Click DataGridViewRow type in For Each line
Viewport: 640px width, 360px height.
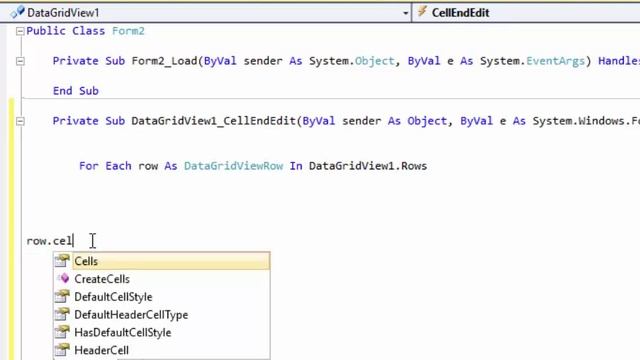pyautogui.click(x=233, y=166)
